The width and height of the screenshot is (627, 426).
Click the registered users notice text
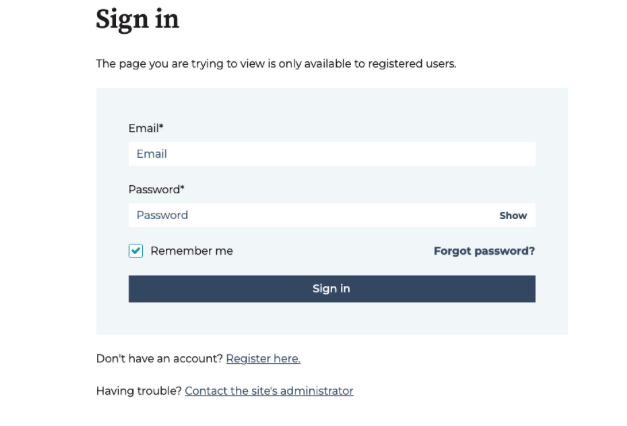(x=276, y=64)
